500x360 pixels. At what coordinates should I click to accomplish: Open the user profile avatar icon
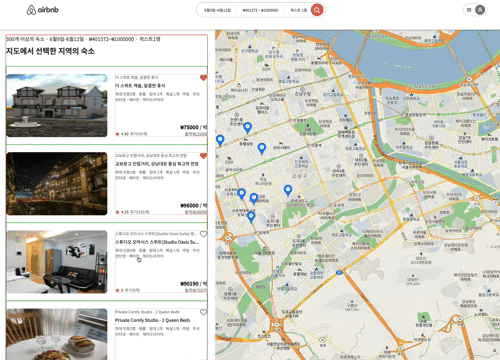[x=480, y=10]
